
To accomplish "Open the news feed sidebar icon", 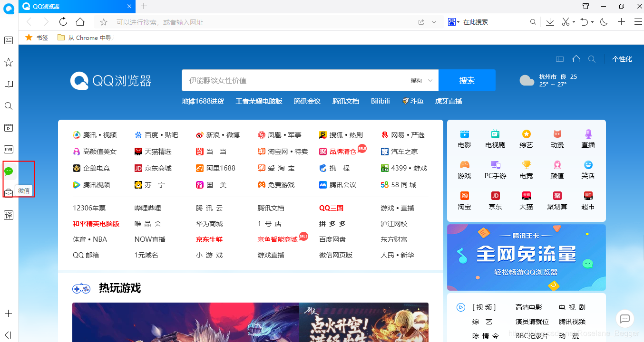I will pos(9,40).
